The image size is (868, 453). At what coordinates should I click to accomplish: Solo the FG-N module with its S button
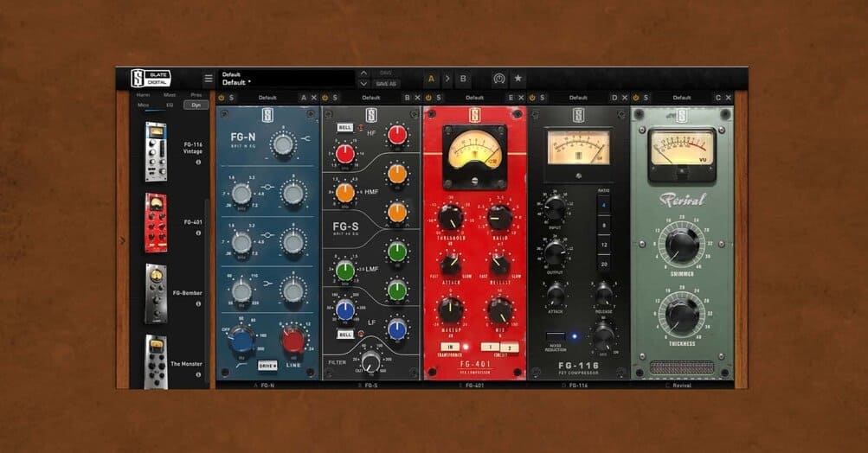[x=231, y=98]
